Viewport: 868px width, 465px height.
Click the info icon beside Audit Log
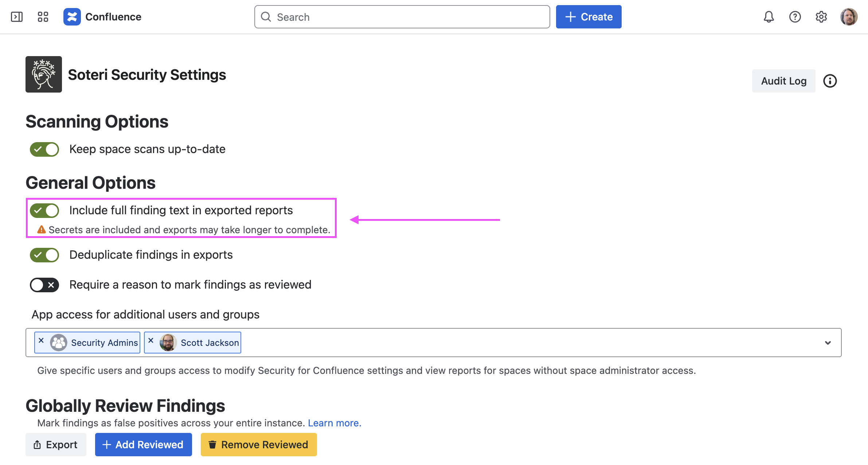(x=830, y=81)
